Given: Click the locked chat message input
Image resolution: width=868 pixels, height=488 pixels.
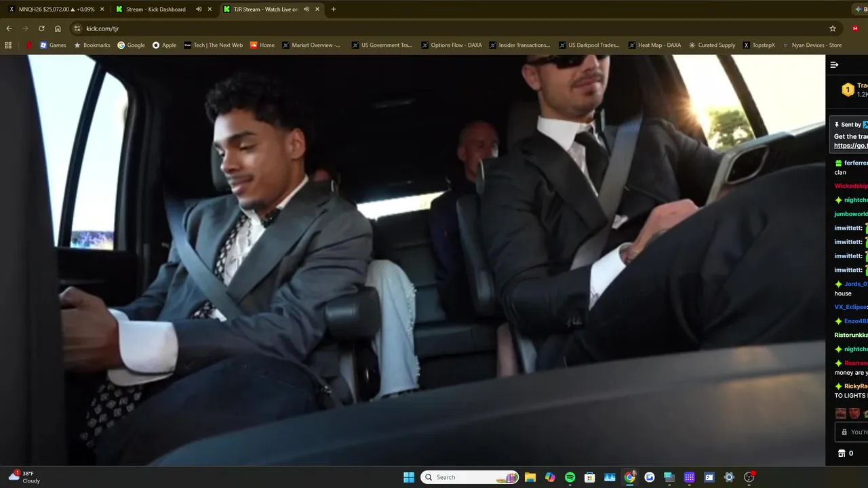Looking at the screenshot, I should (851, 432).
